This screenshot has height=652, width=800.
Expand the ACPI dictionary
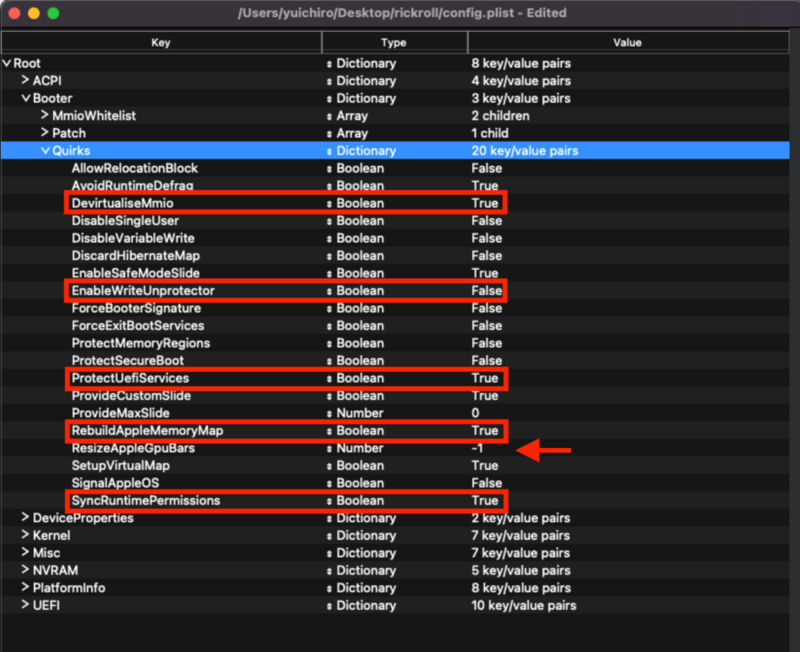pos(25,80)
